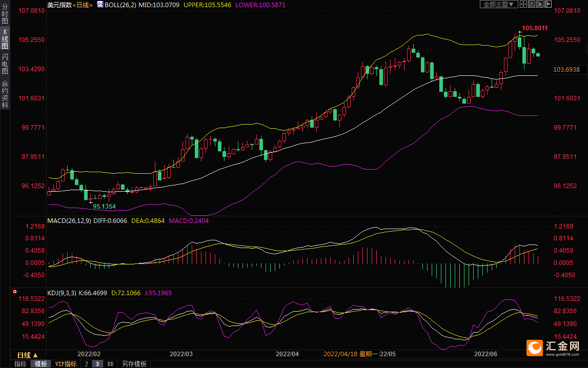Click the 2022/06 date axis label

485,354
